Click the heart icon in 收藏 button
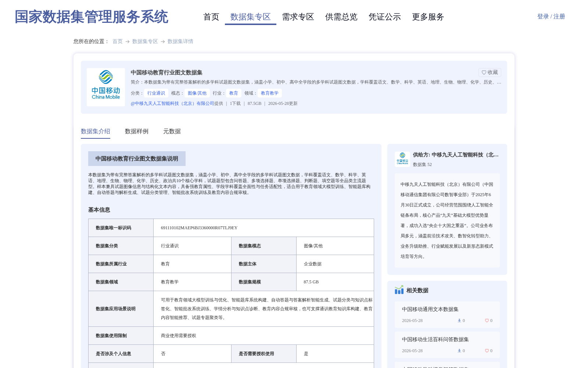The image size is (588, 368). click(484, 72)
